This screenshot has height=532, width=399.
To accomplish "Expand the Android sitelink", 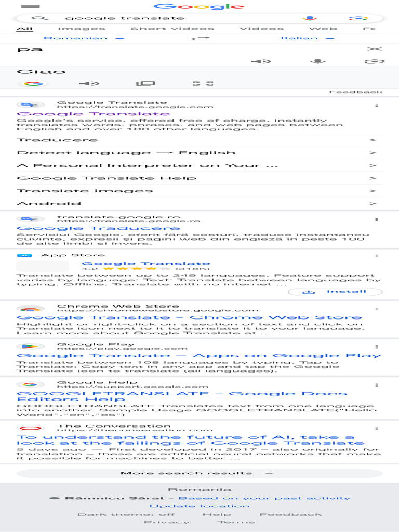I will [x=199, y=204].
